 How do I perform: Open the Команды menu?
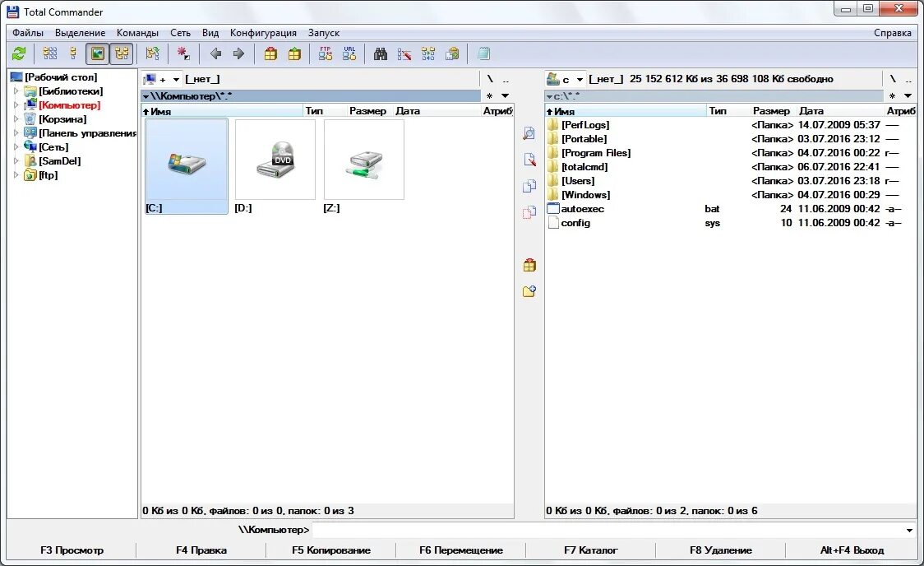[137, 33]
